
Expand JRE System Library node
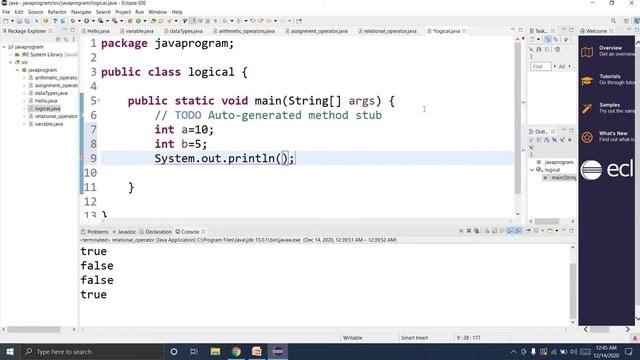click(x=11, y=55)
